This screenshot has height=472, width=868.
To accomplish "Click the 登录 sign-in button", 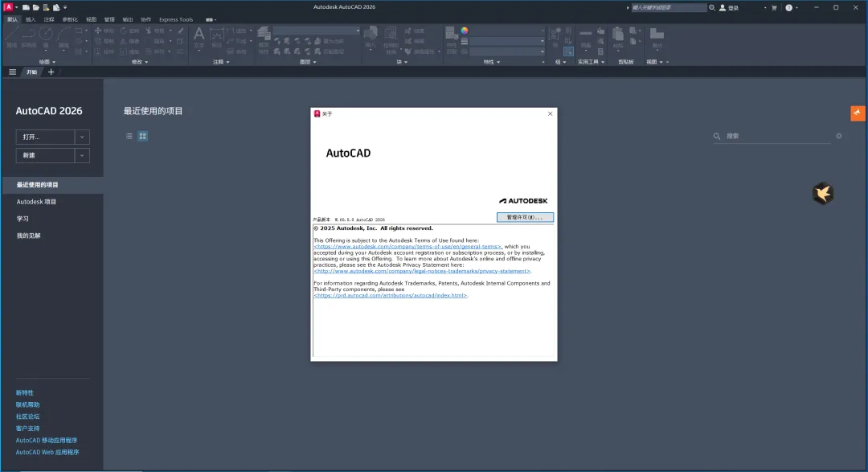I will (729, 8).
